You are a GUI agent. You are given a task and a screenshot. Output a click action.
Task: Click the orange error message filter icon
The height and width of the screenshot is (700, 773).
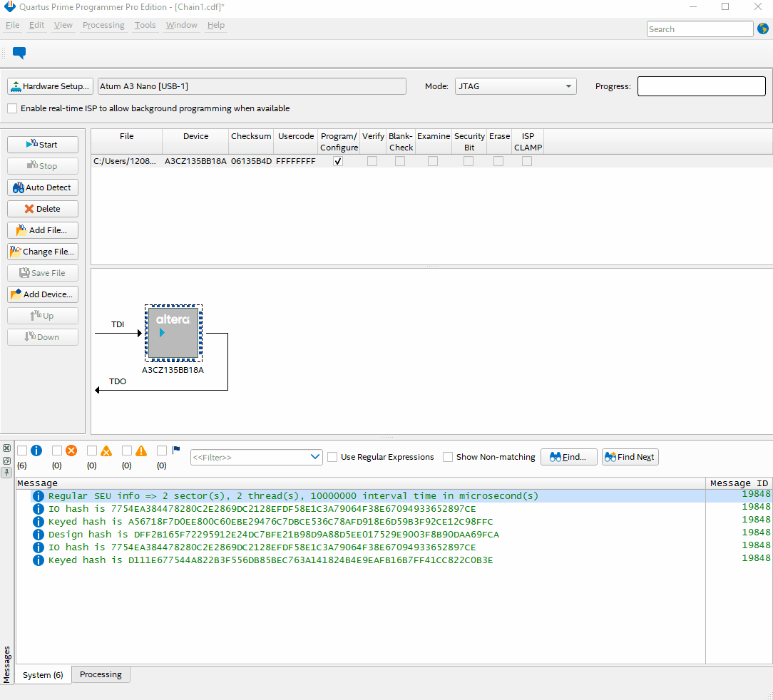(71, 451)
